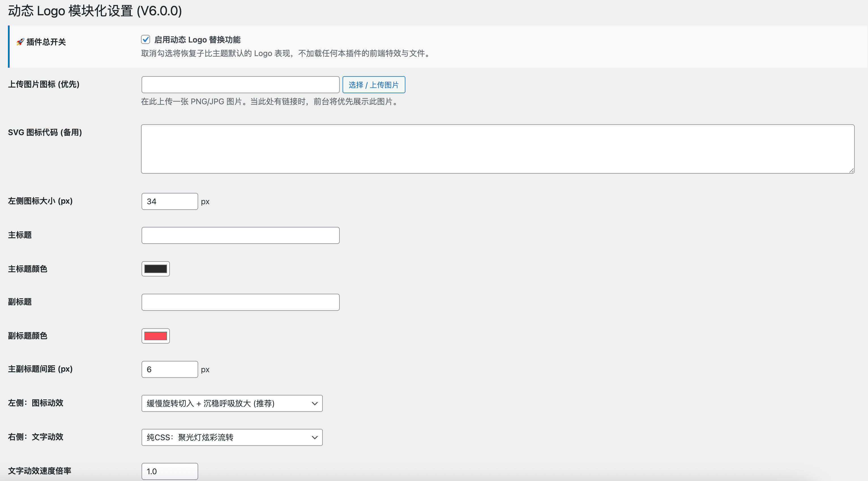Screen dimensions: 868x481
Task: Click the 动态 Logo 模块化设置 page title
Action: 95,11
